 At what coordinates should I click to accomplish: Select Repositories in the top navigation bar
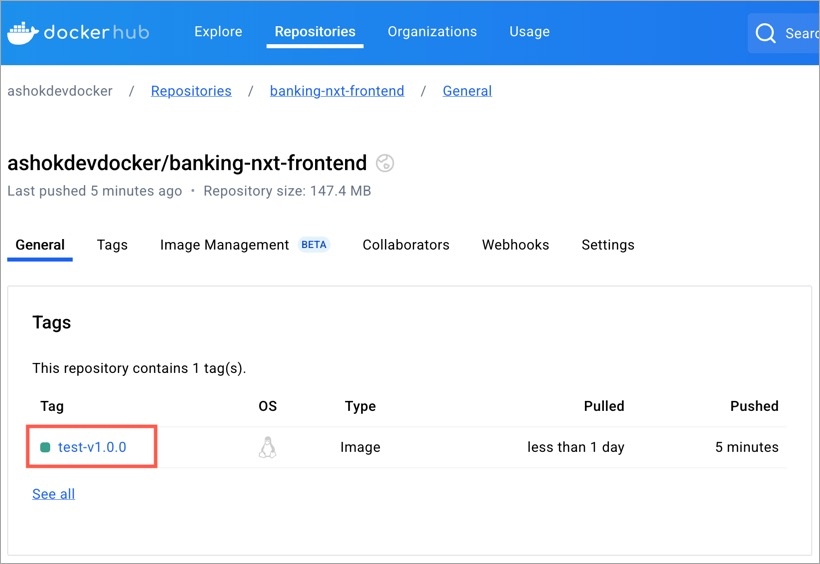click(315, 32)
